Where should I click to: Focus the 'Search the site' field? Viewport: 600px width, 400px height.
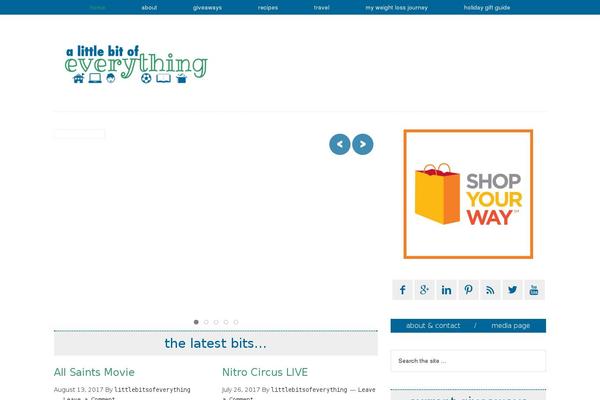tap(468, 361)
